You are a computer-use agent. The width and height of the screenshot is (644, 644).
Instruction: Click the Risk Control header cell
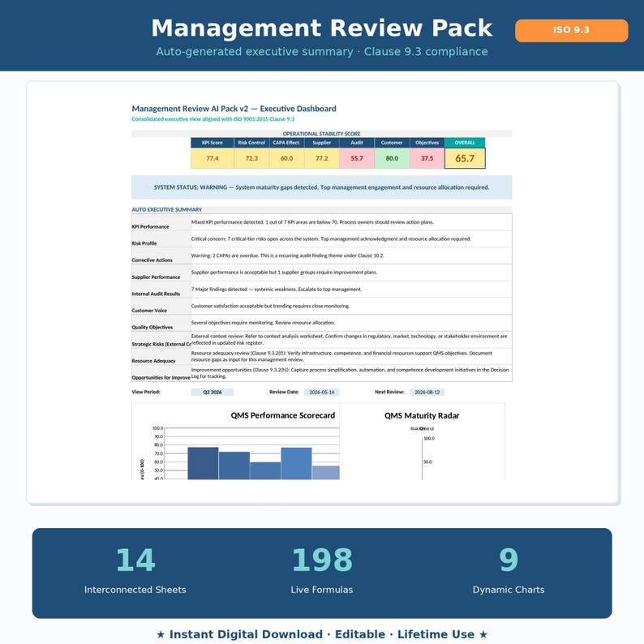[251, 143]
